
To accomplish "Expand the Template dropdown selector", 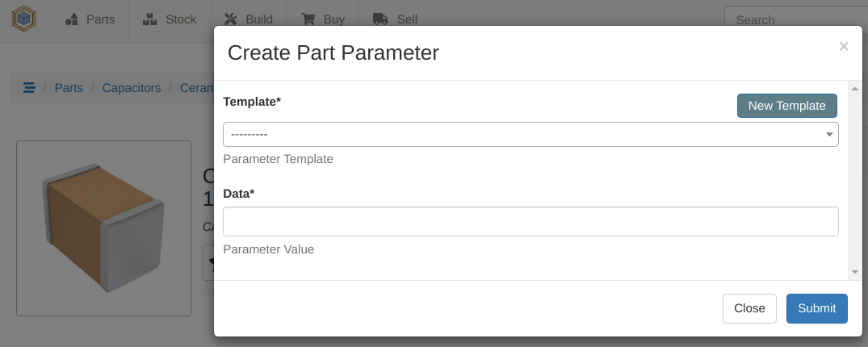I will coord(530,134).
